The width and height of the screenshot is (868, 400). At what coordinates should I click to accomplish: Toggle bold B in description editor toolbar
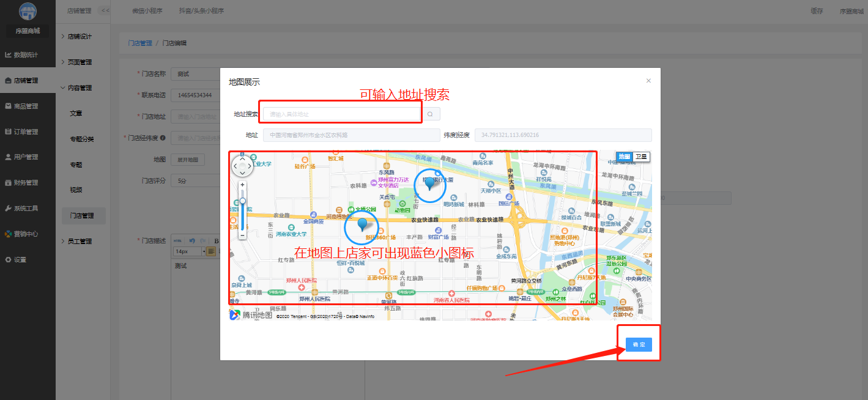click(217, 240)
